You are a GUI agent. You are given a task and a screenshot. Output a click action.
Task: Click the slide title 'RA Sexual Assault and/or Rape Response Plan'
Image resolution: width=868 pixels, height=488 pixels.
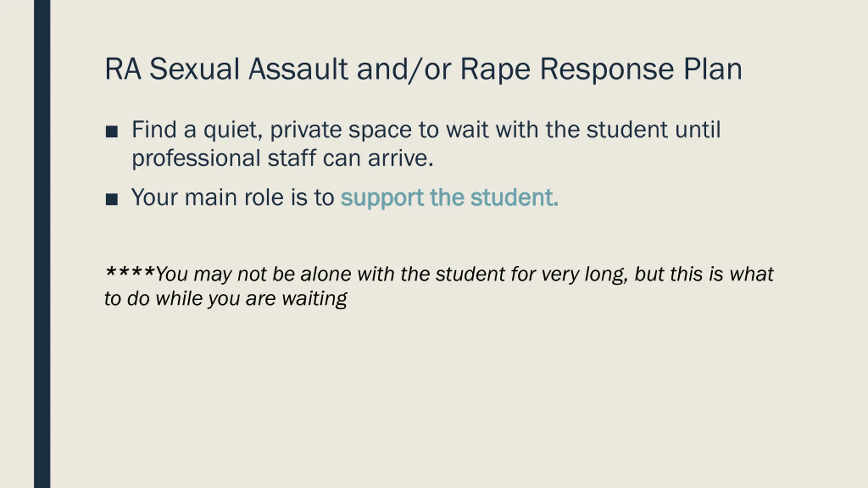[x=423, y=70]
